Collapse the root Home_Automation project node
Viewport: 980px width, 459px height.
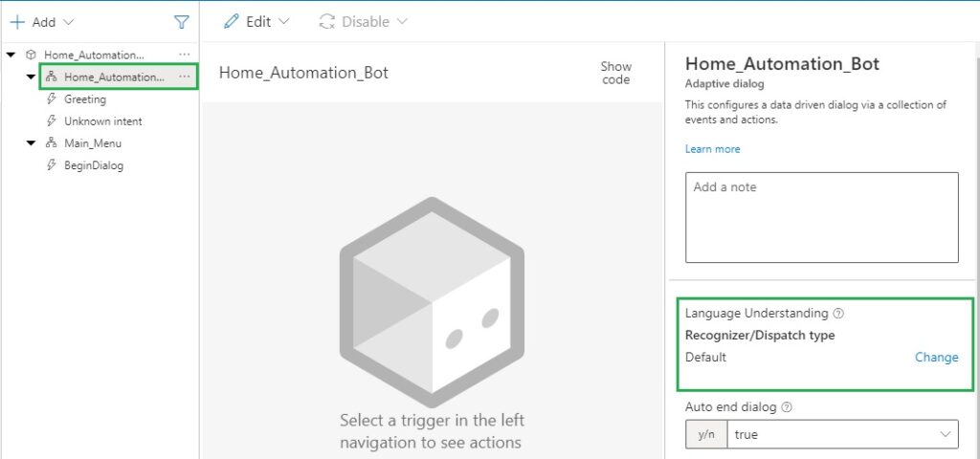[11, 55]
